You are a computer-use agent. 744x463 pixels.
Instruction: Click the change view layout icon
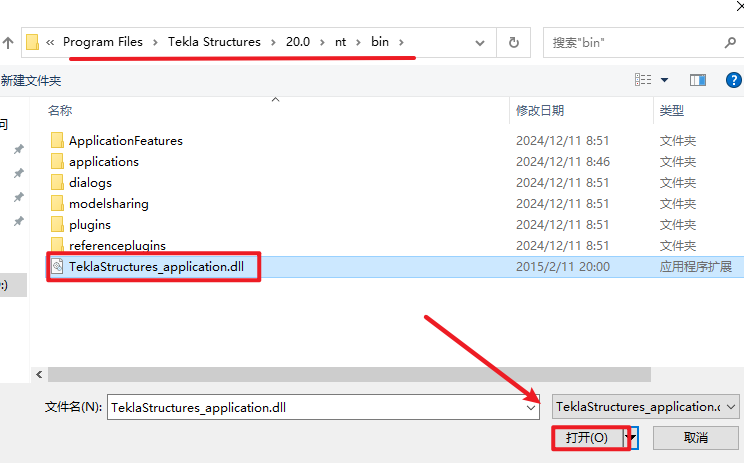643,80
